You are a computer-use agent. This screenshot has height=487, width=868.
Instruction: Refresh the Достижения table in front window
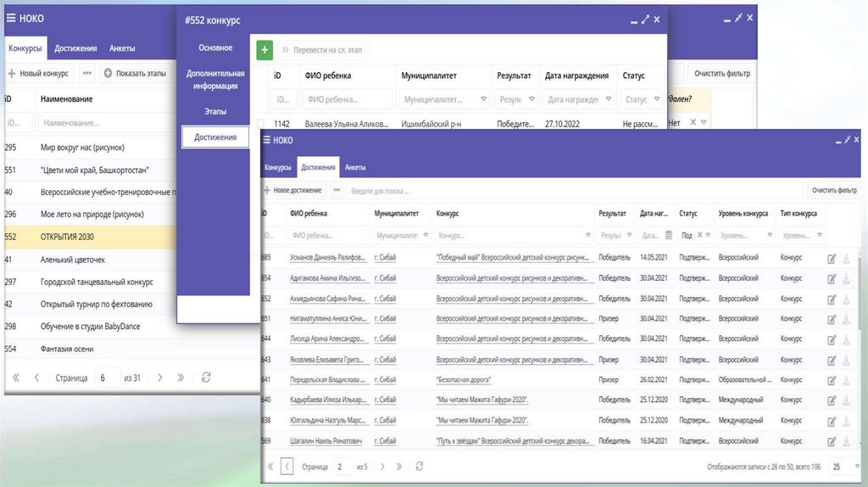420,467
